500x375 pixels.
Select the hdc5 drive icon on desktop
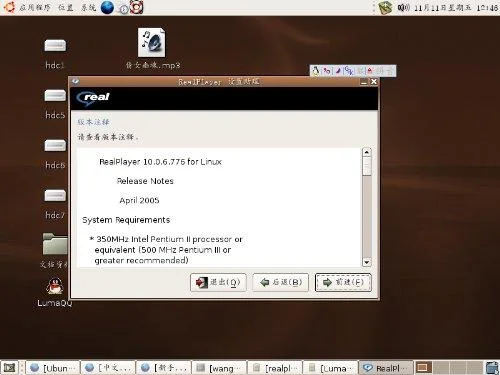[55, 96]
